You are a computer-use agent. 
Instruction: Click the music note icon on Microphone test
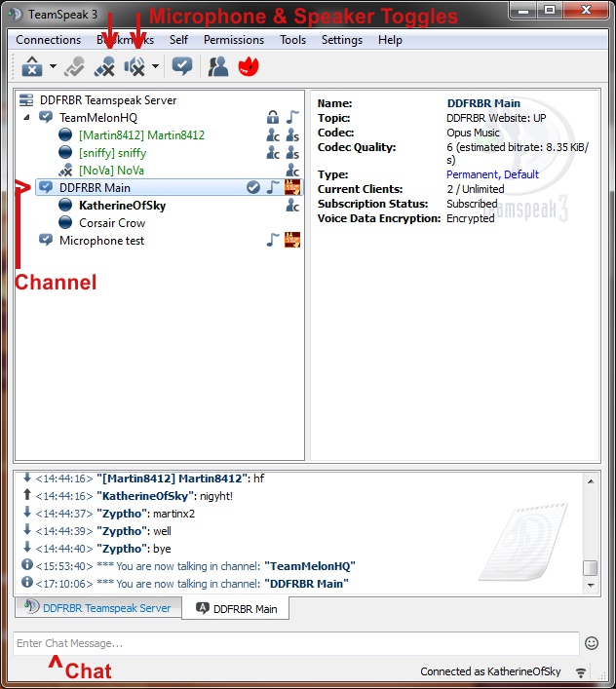273,241
